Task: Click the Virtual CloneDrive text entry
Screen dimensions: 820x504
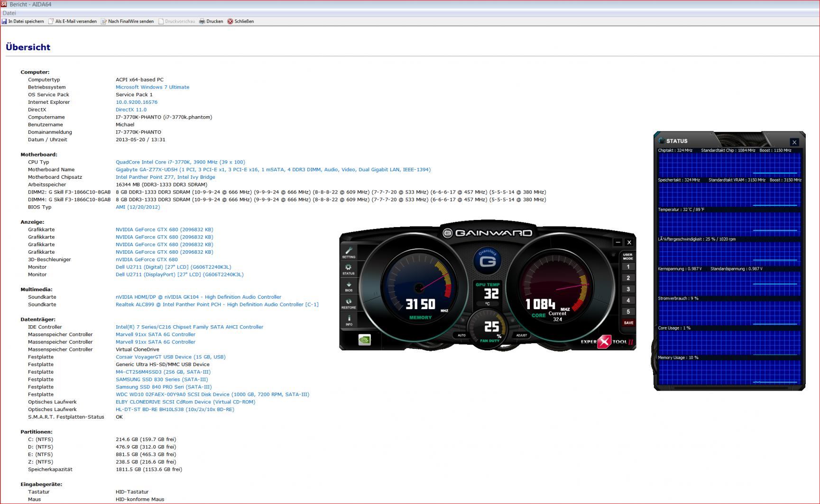Action: coord(138,349)
